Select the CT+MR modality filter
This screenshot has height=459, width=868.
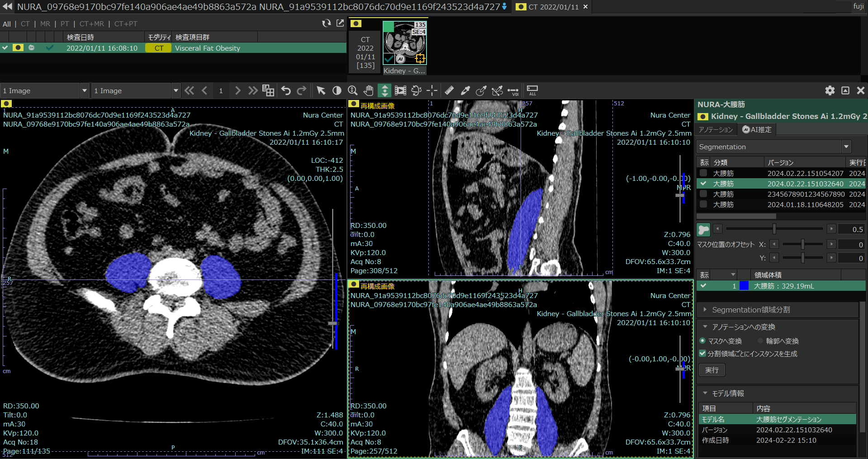point(91,24)
